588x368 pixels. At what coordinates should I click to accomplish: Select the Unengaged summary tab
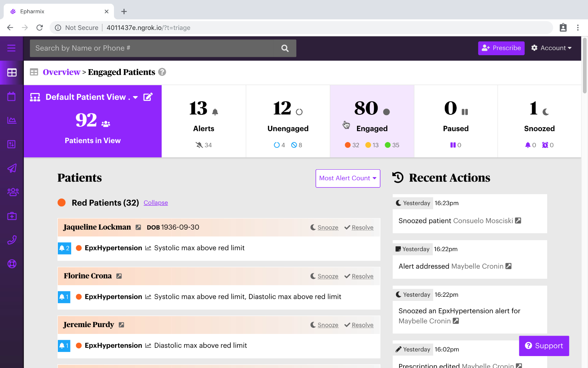pyautogui.click(x=288, y=121)
